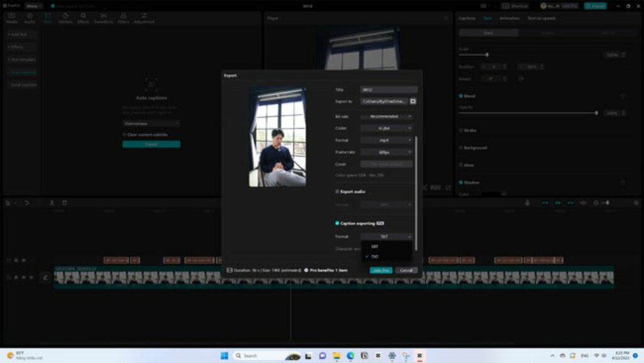Open the Filters panel icon
This screenshot has width=644, height=363.
pyautogui.click(x=123, y=18)
